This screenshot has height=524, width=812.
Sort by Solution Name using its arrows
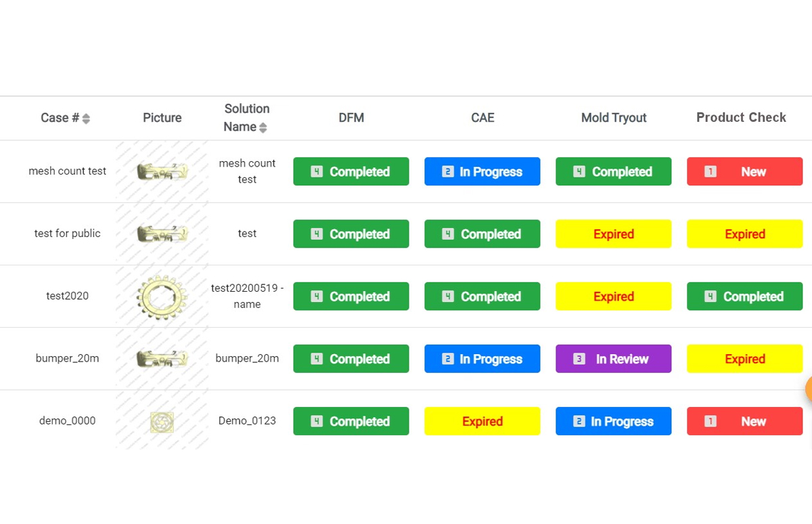pos(263,127)
